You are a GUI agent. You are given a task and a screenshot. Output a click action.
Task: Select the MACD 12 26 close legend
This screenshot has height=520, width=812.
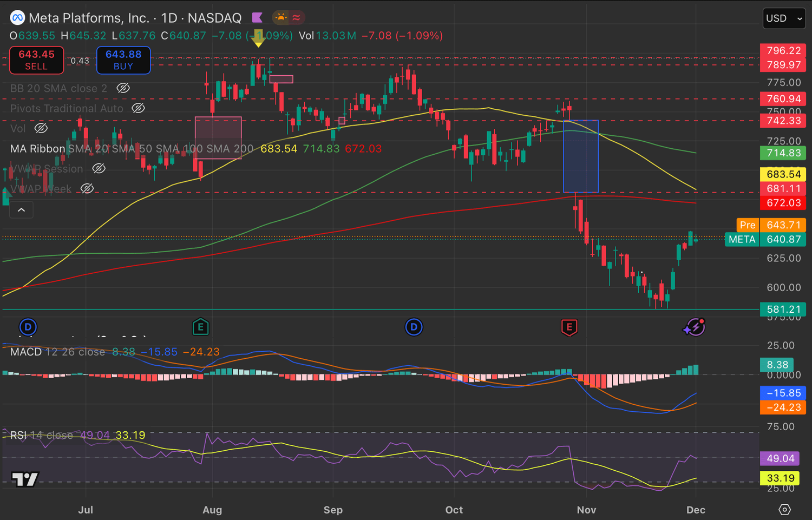point(58,352)
